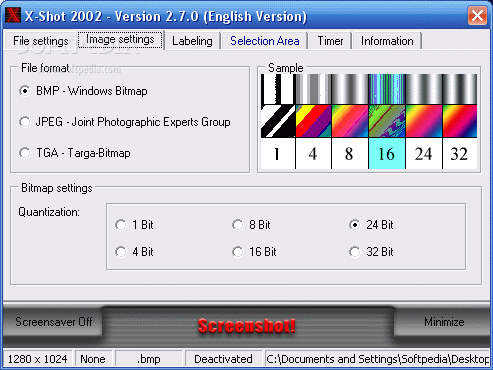Click the highlighted 16 sample label
Image resolution: width=493 pixels, height=370 pixels.
pos(387,154)
